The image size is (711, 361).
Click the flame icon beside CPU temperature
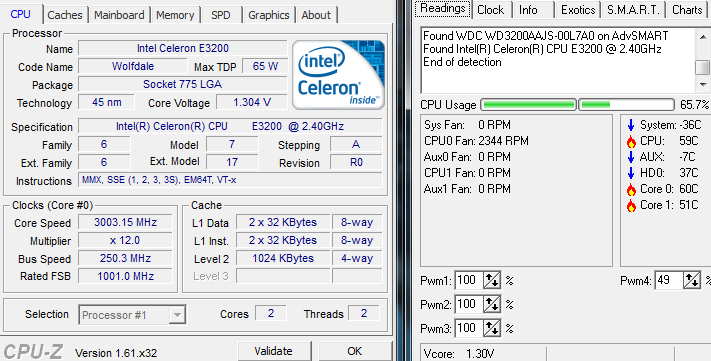click(631, 141)
